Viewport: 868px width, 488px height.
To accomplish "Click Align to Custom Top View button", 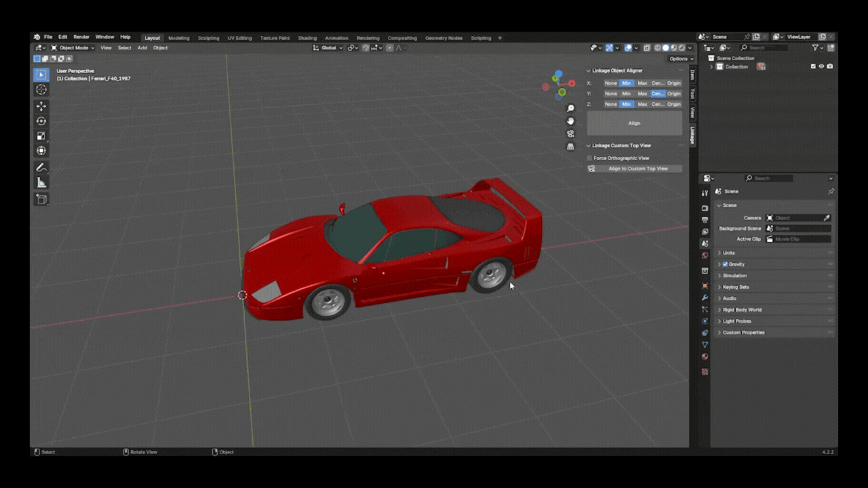I will click(x=635, y=169).
